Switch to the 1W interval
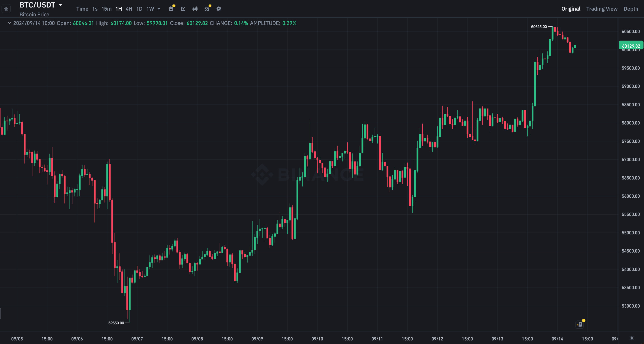 point(150,9)
